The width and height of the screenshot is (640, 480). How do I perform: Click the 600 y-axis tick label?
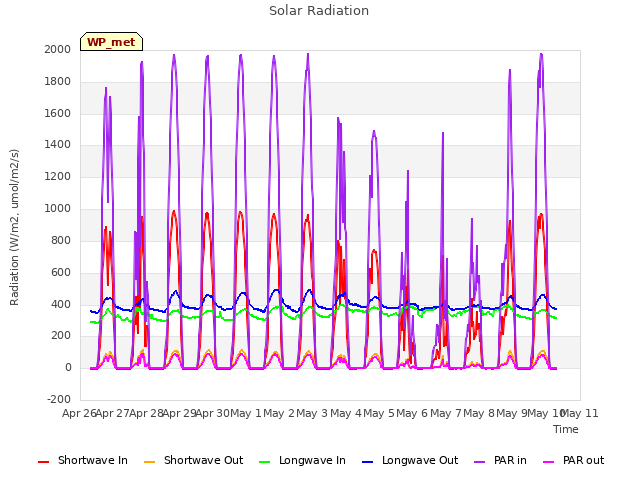[x=61, y=272]
